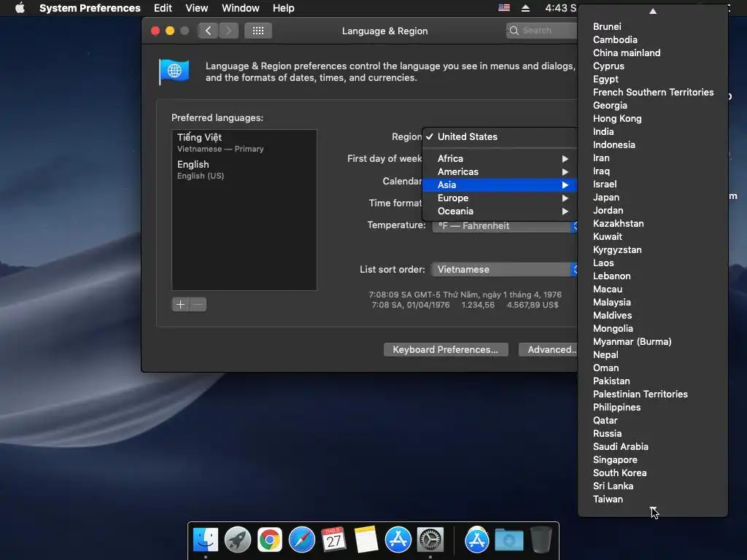The height and width of the screenshot is (560, 747).
Task: Choose French Southern Territories from list
Action: click(x=653, y=93)
